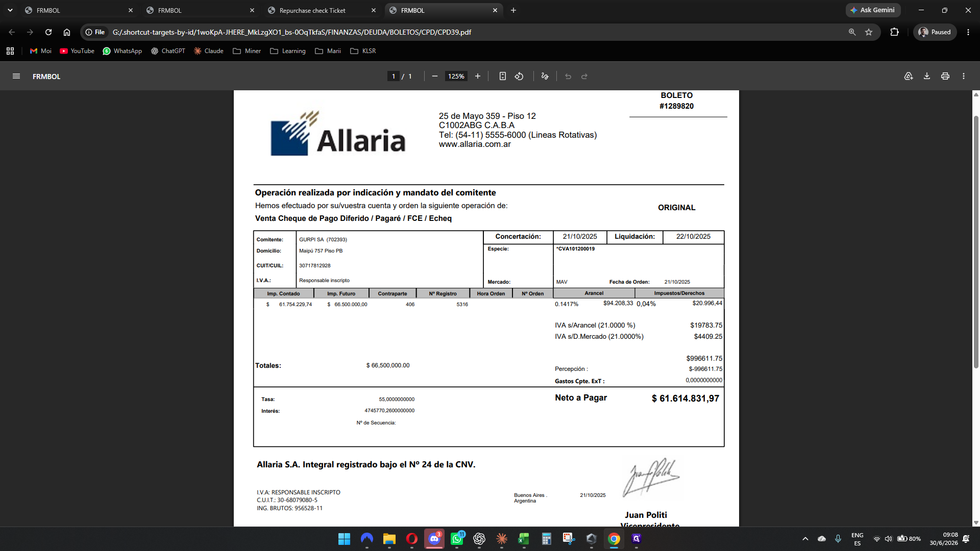Zoom in on the PDF document

click(478, 76)
